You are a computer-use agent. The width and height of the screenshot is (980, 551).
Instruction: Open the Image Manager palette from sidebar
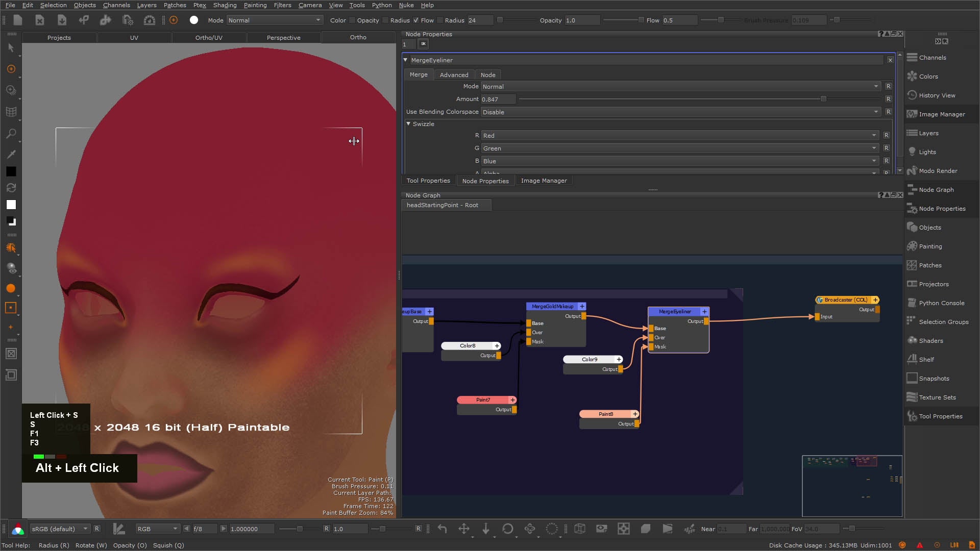(x=942, y=114)
